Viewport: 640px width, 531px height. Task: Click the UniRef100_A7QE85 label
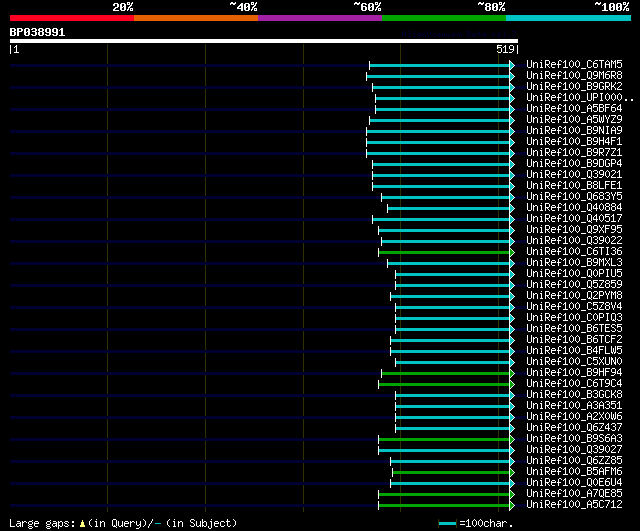pyautogui.click(x=574, y=494)
